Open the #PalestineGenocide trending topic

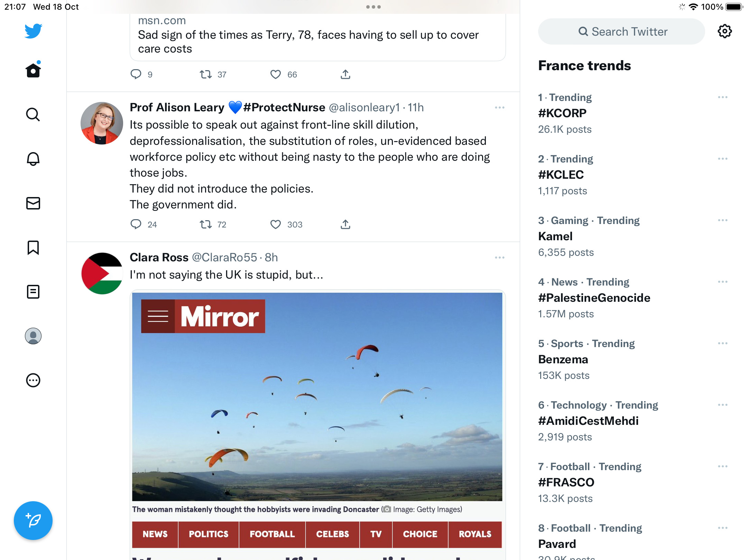(x=594, y=298)
